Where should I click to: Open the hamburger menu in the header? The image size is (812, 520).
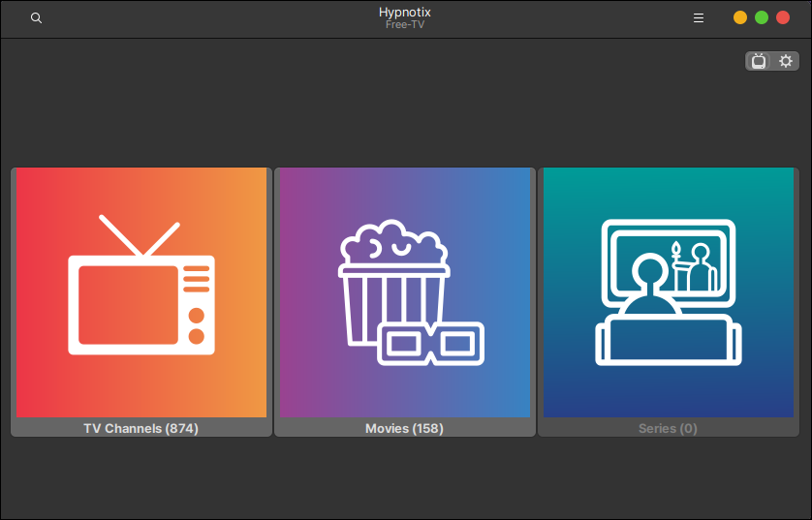[699, 18]
